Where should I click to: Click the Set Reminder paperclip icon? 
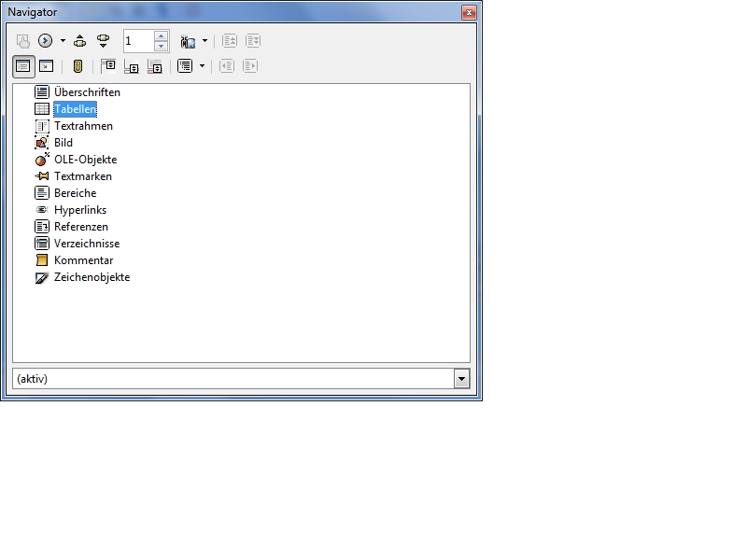(78, 66)
